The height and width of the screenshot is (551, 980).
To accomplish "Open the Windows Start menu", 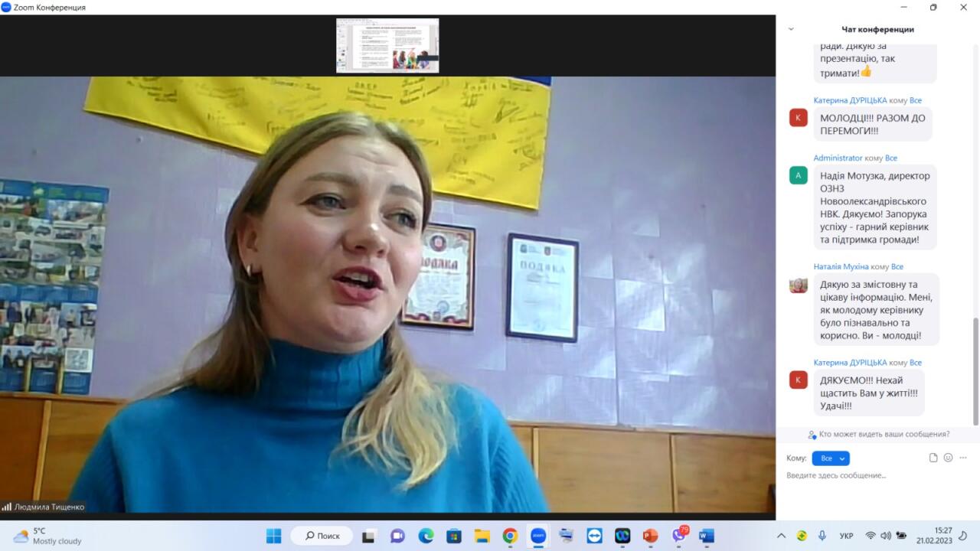I will [273, 536].
